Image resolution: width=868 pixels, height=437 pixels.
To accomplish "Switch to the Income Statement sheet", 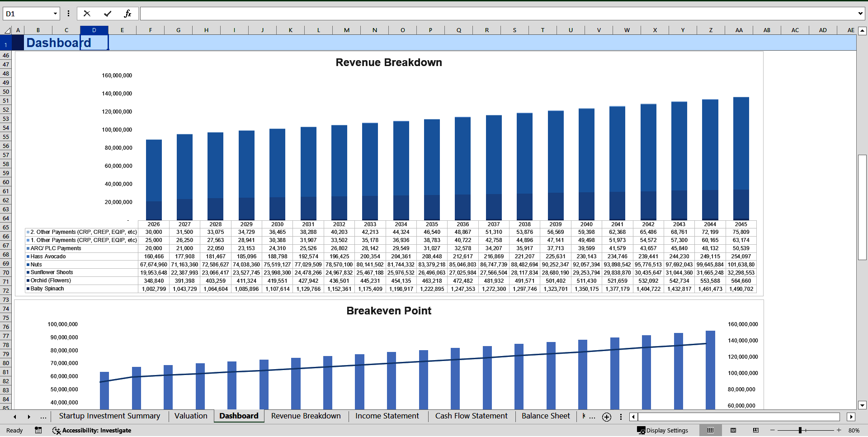I will tap(387, 416).
